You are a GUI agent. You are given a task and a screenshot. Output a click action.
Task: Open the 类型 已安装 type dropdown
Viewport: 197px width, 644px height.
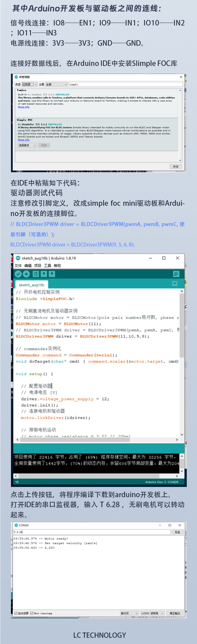(29, 84)
